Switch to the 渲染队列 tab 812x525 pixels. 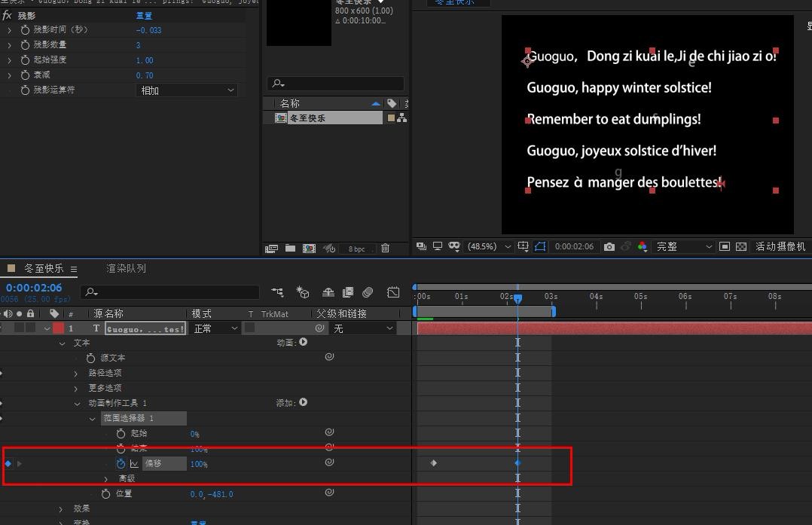126,268
